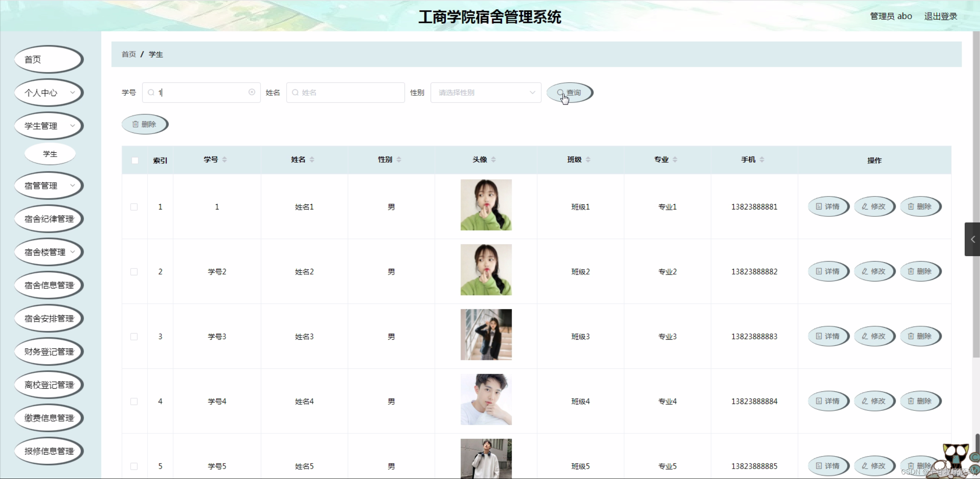Open the collapsed side panel arrow on the right edge
980x479 pixels.
pos(972,239)
